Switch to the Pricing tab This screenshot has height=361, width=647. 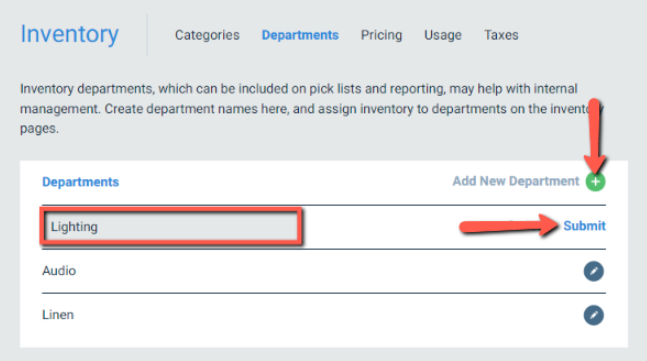click(381, 35)
